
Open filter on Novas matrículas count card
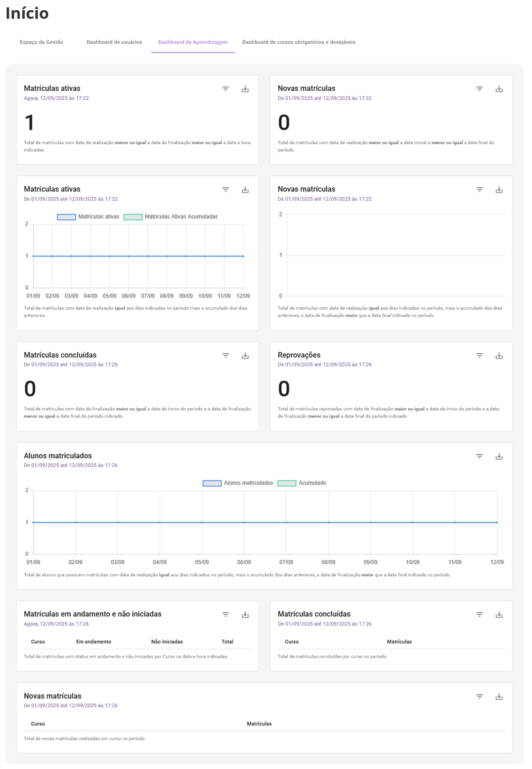pos(480,89)
